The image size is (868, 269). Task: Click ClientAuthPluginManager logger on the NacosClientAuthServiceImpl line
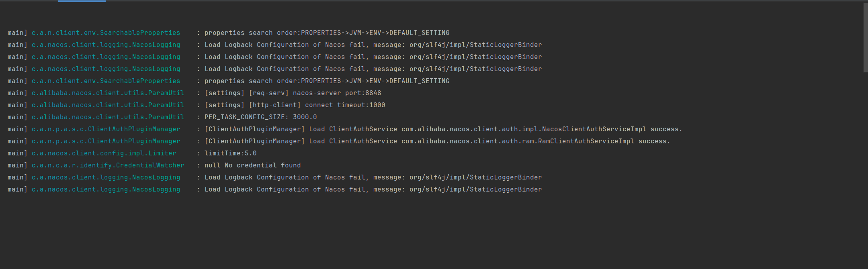[x=106, y=129]
